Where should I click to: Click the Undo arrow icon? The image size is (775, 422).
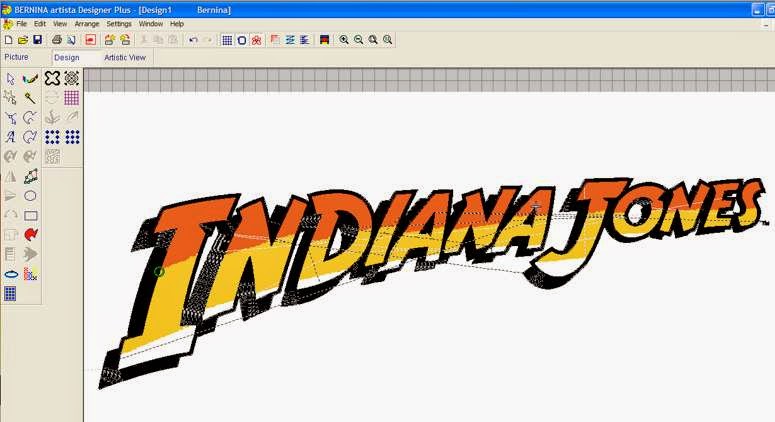[x=193, y=40]
